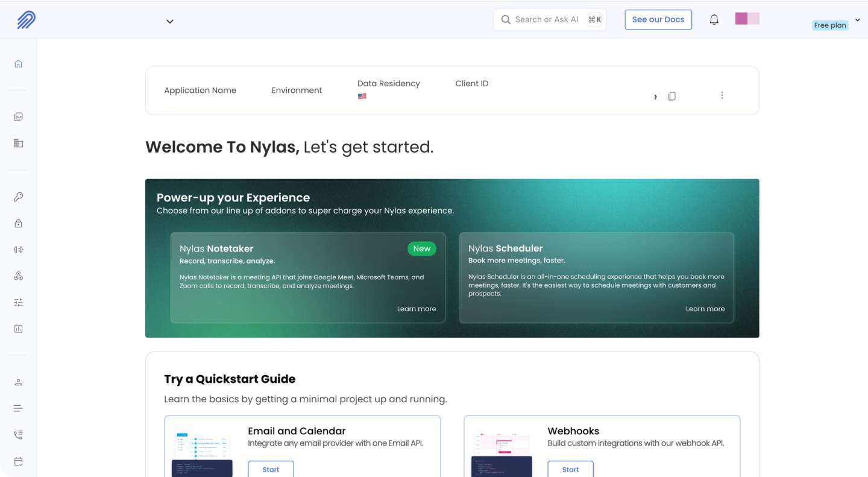Screen dimensions: 868x477
Task: Click the Nylas logo
Action: coord(27,20)
